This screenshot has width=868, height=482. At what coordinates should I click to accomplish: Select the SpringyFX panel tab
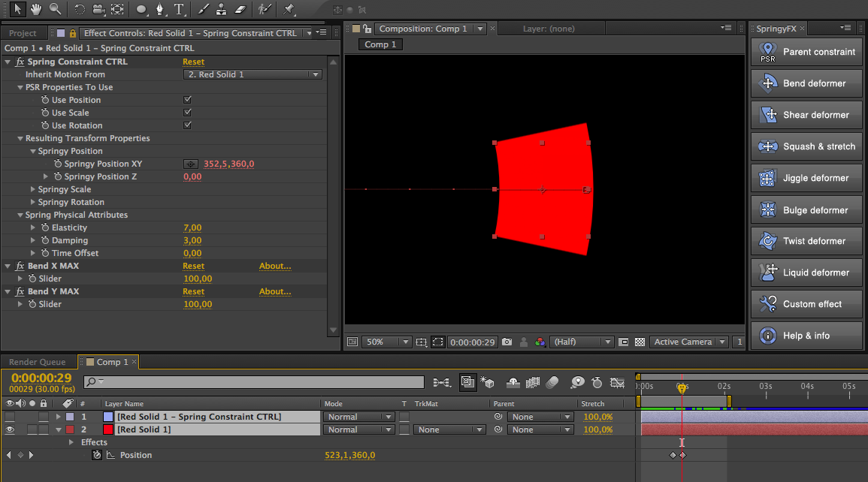[776, 29]
